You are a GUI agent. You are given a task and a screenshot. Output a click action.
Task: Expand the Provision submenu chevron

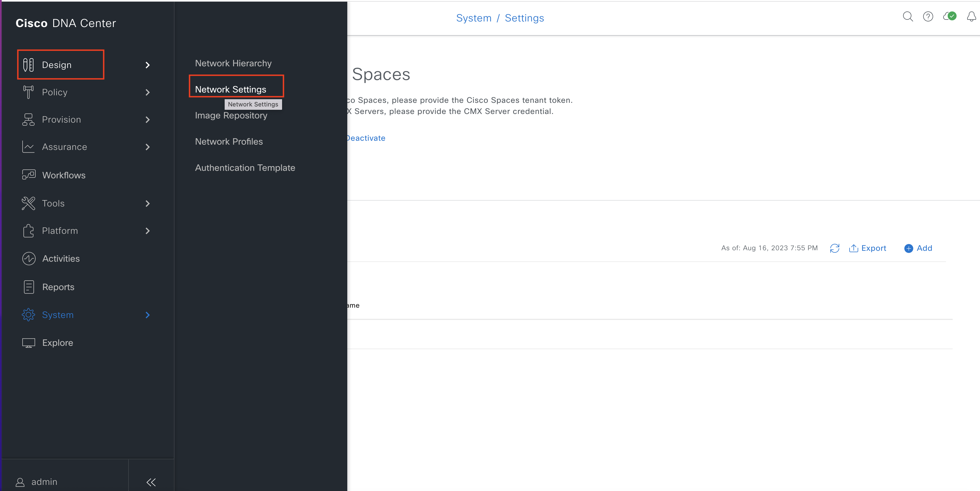click(x=148, y=120)
